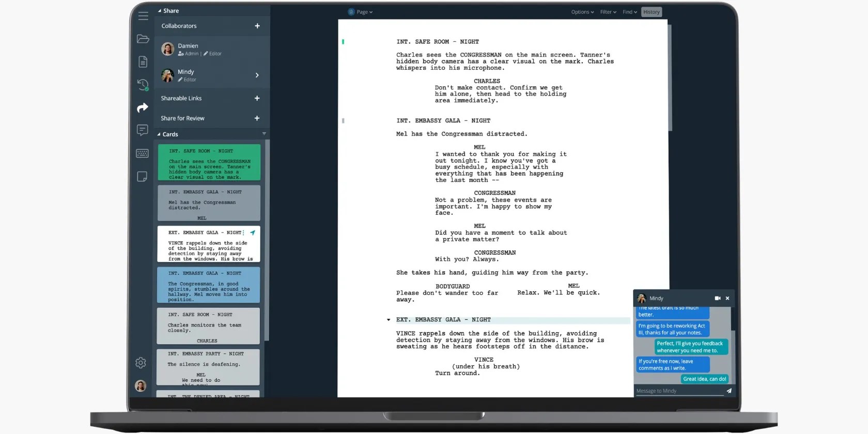Click the EXT. EMBASSY GALA - NIGHT scene heading

(x=443, y=320)
